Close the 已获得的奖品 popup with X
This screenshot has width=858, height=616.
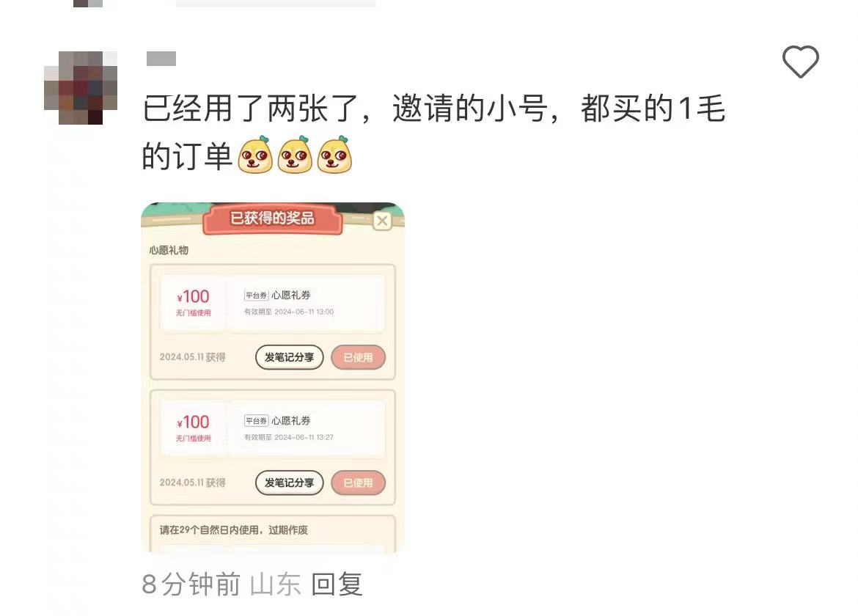click(x=382, y=221)
